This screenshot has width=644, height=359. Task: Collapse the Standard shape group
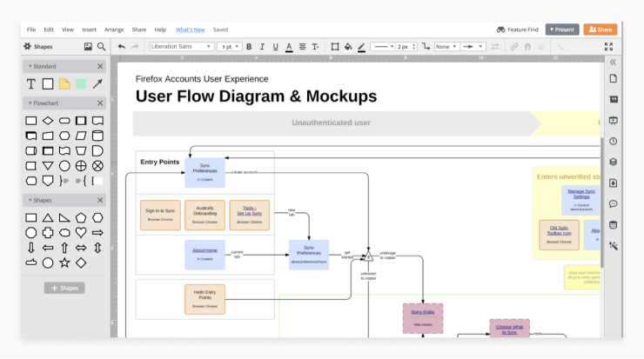[x=30, y=66]
